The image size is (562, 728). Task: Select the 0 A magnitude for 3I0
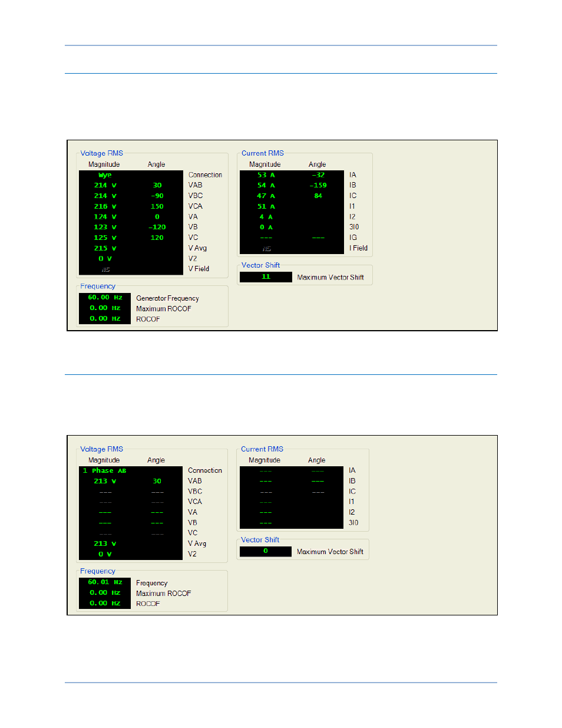tap(266, 227)
